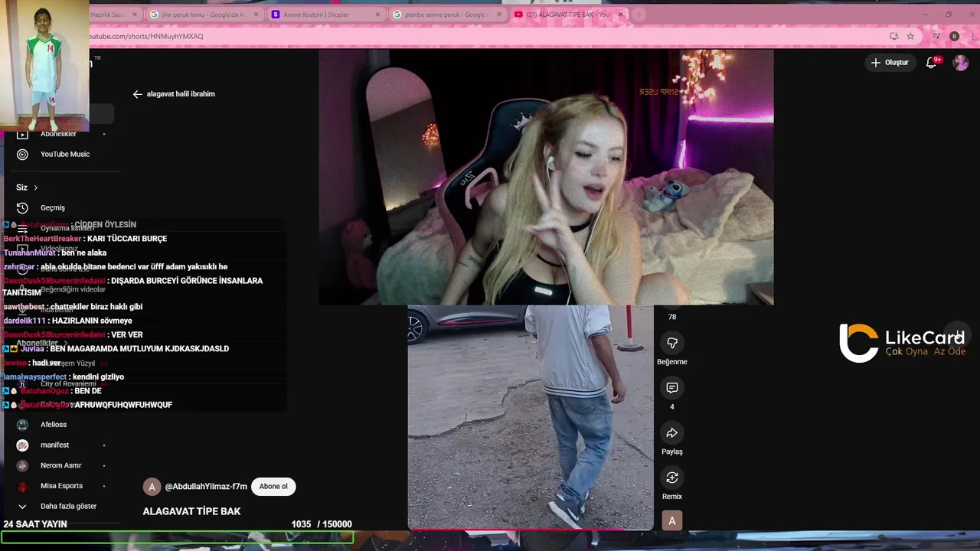Share the short using Paylaş
980x551 pixels.
[x=672, y=433]
